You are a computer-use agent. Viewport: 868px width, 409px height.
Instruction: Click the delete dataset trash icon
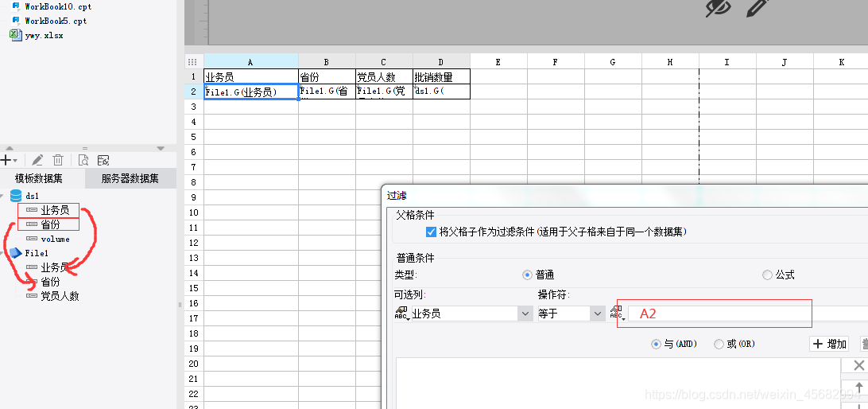click(57, 160)
